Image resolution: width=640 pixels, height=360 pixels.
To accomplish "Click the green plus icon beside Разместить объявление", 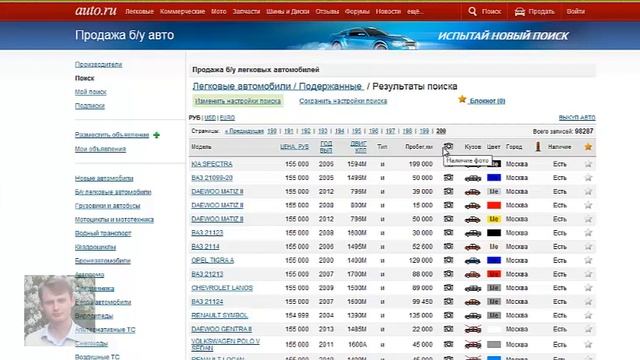I will point(156,135).
